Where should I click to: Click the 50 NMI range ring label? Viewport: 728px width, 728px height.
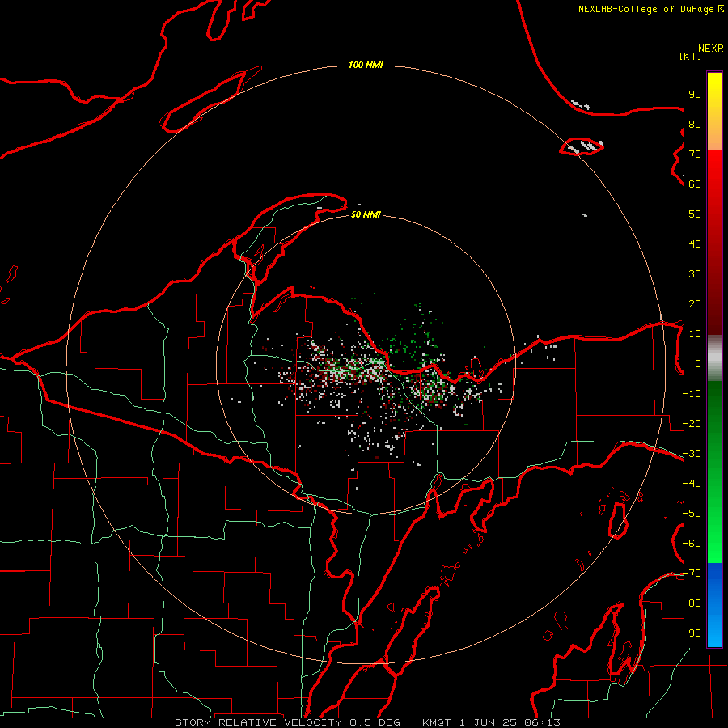(366, 214)
